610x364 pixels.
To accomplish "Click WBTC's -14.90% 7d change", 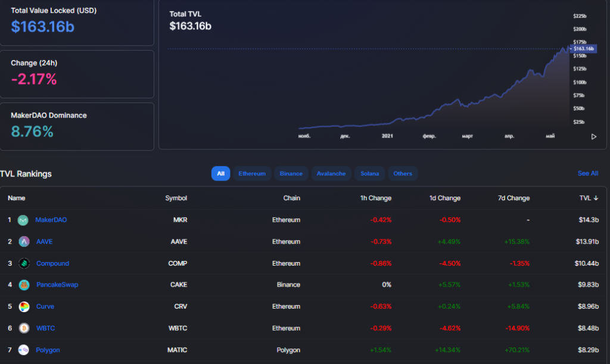I will (518, 328).
